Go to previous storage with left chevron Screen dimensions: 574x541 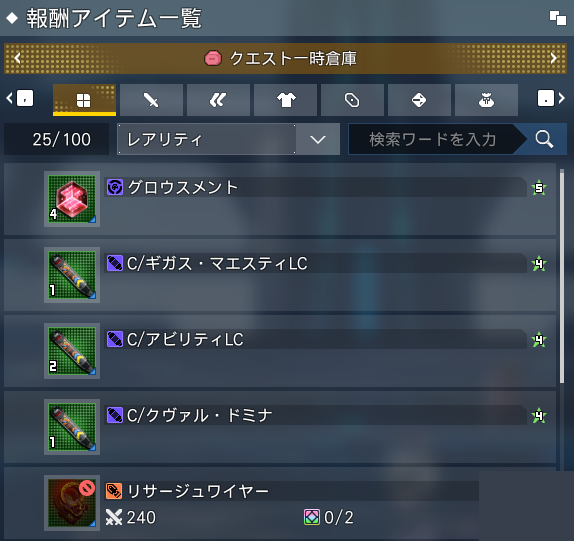point(17,58)
